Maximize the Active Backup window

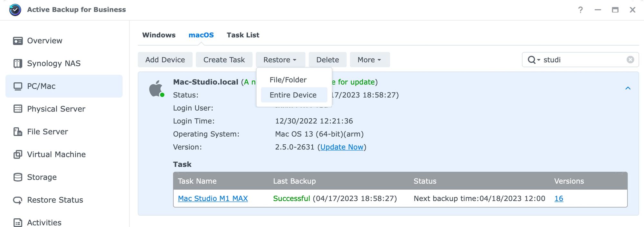(x=615, y=10)
